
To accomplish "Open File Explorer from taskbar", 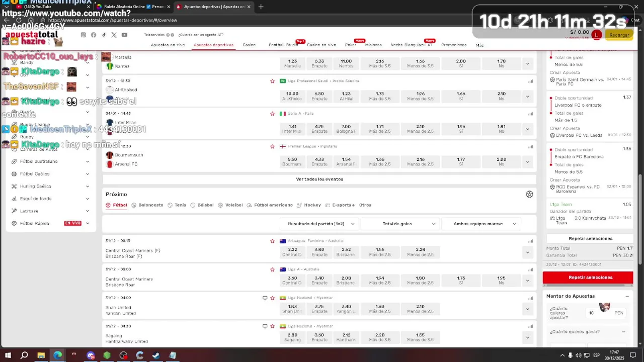I will [41, 355].
